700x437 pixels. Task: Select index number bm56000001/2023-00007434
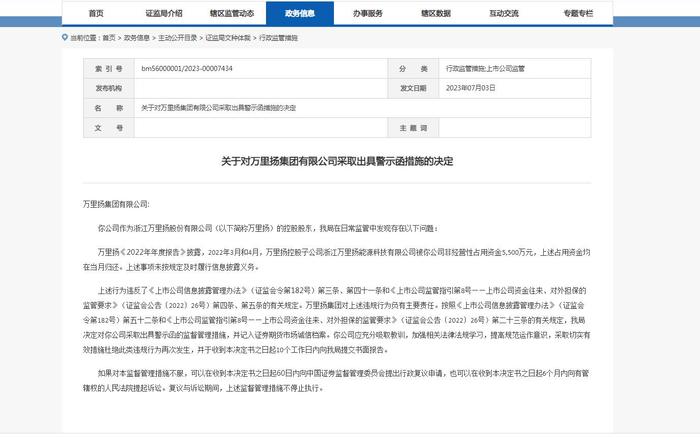[187, 68]
